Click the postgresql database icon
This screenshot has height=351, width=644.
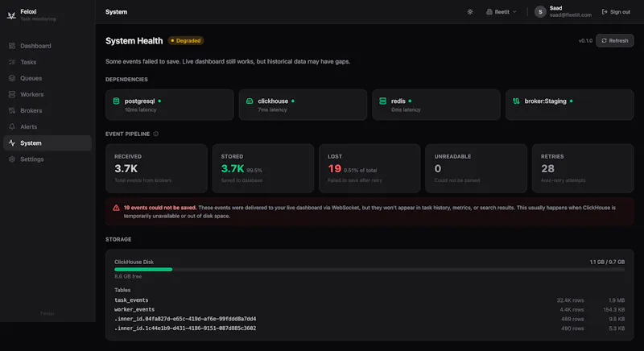(116, 101)
